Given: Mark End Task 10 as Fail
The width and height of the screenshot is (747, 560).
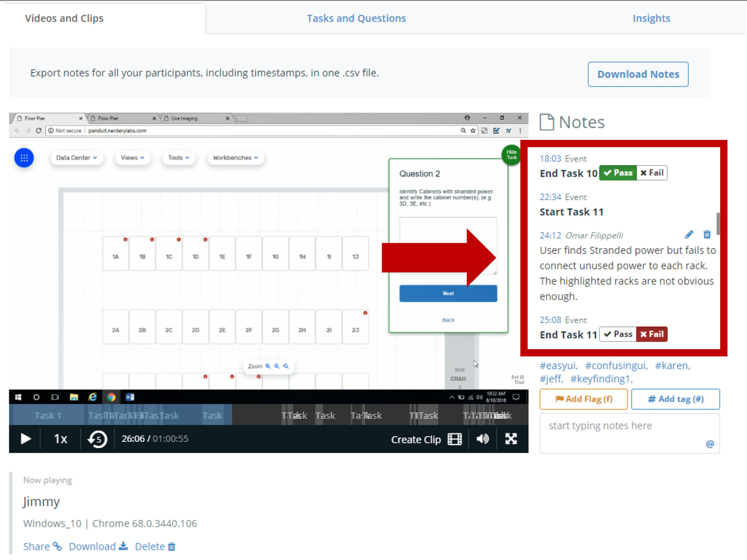Looking at the screenshot, I should tap(652, 173).
